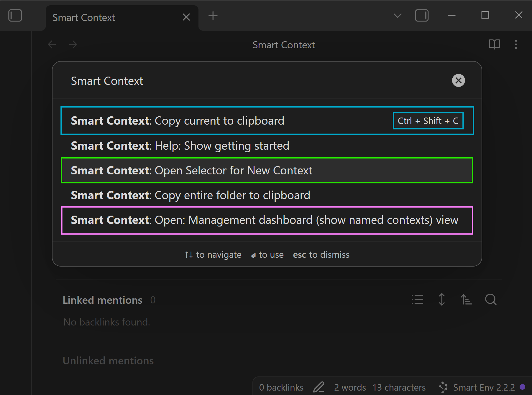
Task: Navigate back with the left arrow
Action: [x=52, y=45]
